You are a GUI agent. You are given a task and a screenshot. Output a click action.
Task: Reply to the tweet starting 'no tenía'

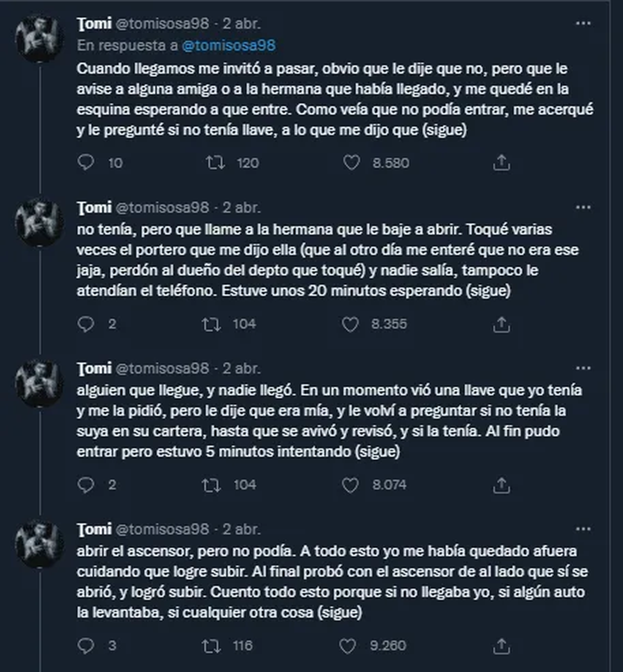pos(86,324)
